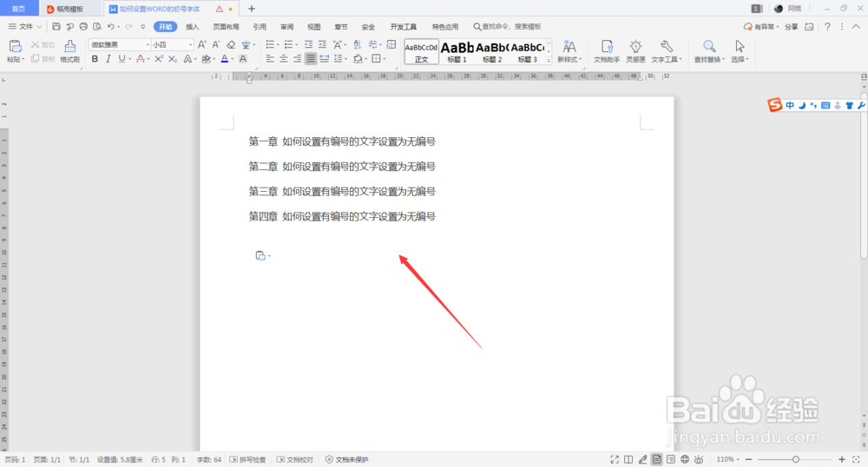
Task: Click the Cut (剪切) scissors button
Action: [43, 45]
